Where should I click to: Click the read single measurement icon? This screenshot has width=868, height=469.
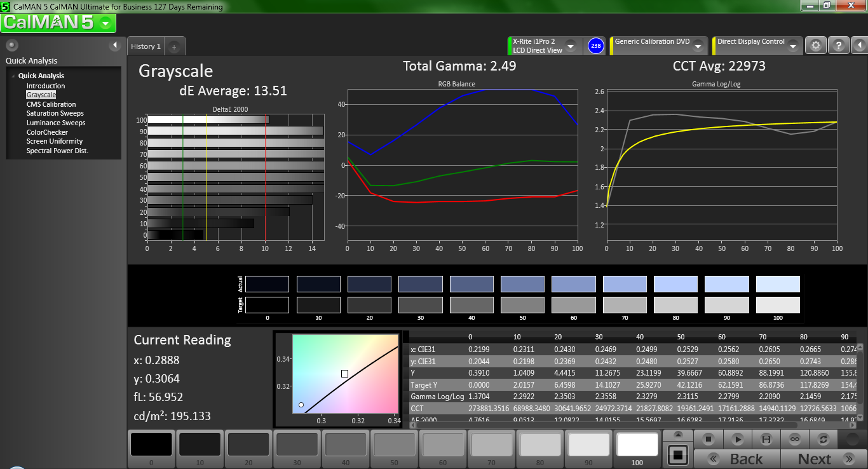pyautogui.click(x=766, y=438)
